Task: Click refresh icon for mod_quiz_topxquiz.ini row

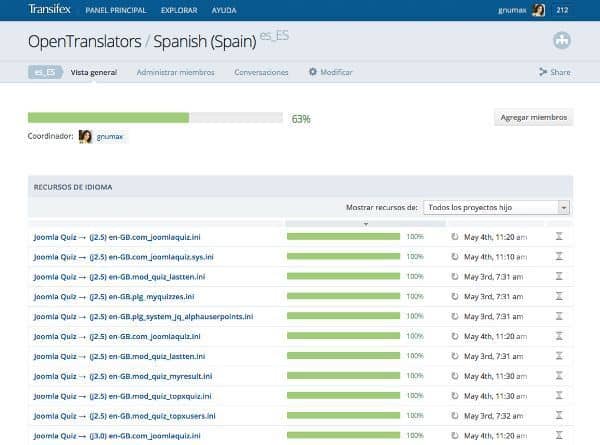Action: [x=455, y=396]
